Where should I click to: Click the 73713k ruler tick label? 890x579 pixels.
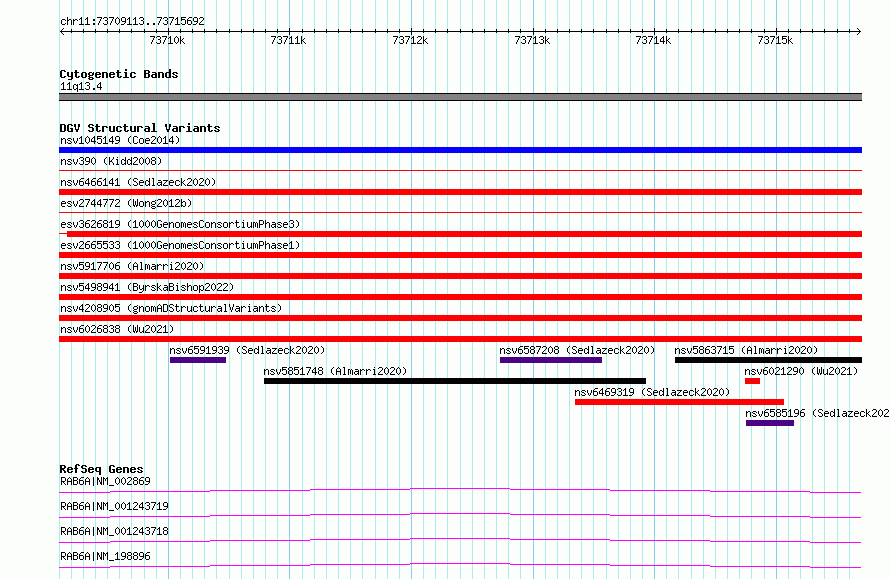tap(532, 40)
